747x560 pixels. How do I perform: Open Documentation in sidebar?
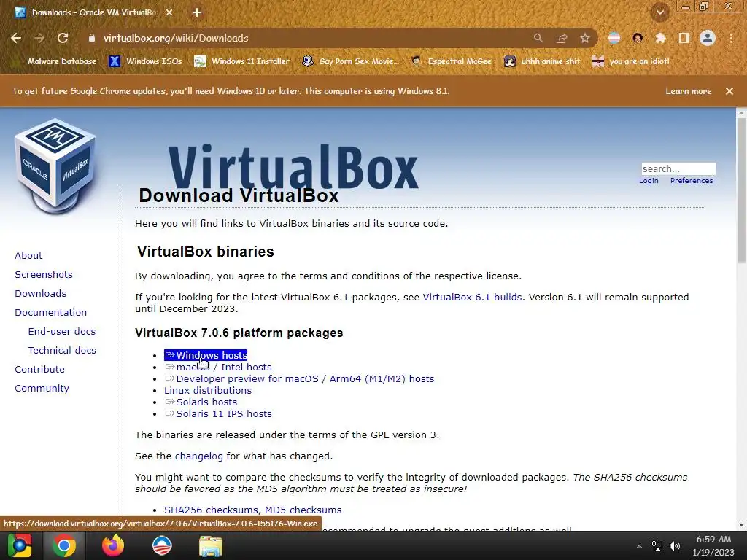51,313
